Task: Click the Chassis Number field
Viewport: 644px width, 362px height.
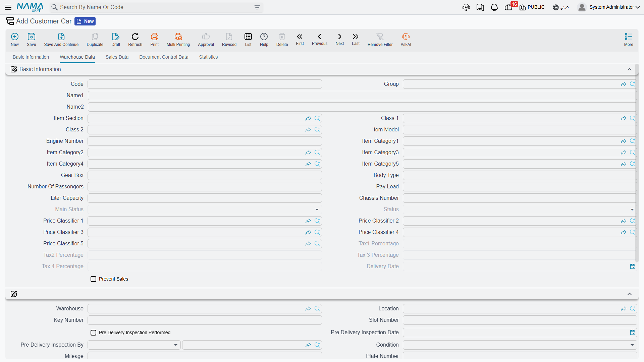Action: [x=520, y=198]
